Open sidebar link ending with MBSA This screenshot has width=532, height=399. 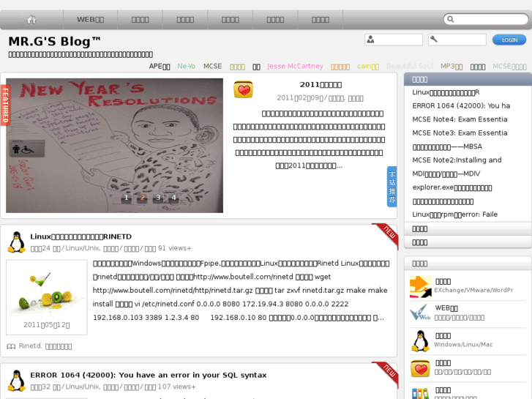[447, 146]
